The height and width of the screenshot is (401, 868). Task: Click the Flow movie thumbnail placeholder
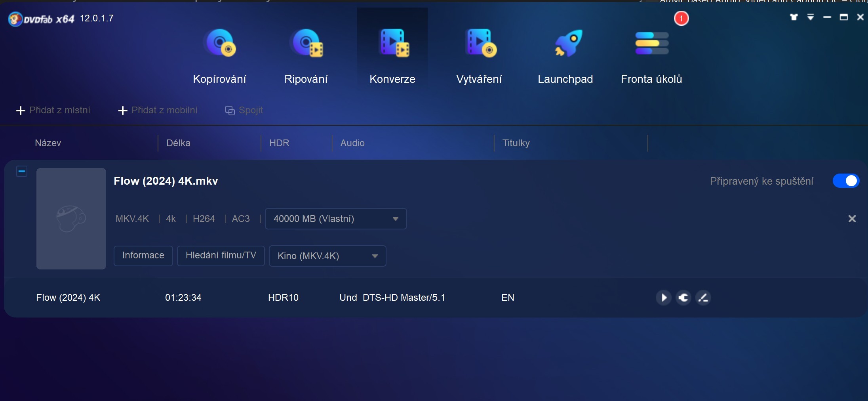click(71, 218)
